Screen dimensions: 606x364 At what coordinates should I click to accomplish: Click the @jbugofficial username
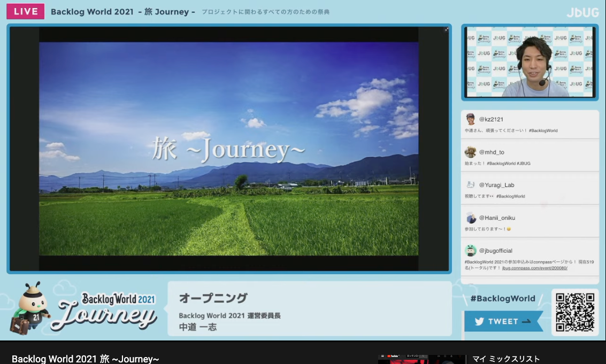click(496, 251)
